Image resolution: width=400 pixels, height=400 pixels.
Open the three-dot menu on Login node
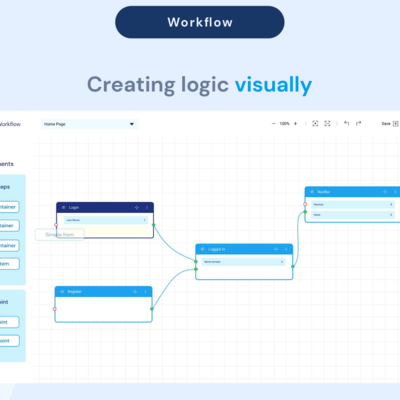pyautogui.click(x=147, y=207)
